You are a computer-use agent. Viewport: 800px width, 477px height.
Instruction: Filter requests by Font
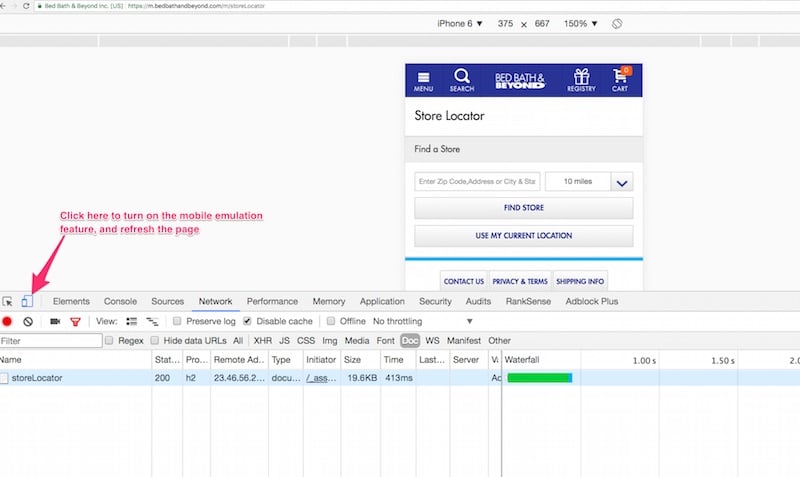pyautogui.click(x=386, y=341)
